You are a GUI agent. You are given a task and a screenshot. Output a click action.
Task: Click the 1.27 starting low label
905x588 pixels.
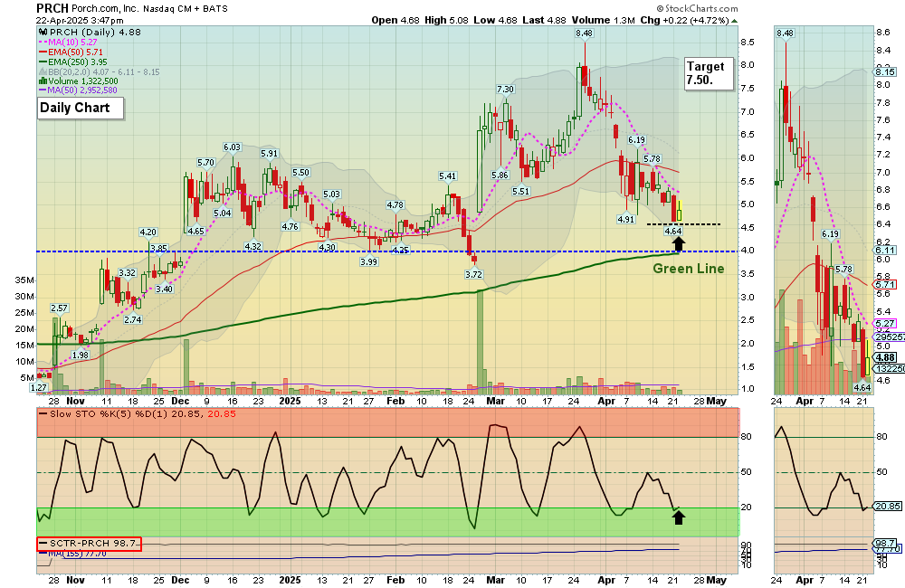(x=39, y=388)
